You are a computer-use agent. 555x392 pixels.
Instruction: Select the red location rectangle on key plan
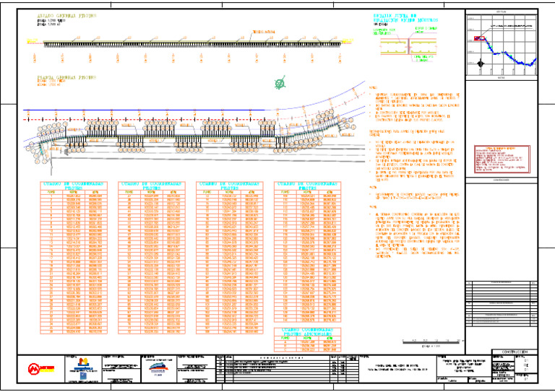(x=479, y=38)
